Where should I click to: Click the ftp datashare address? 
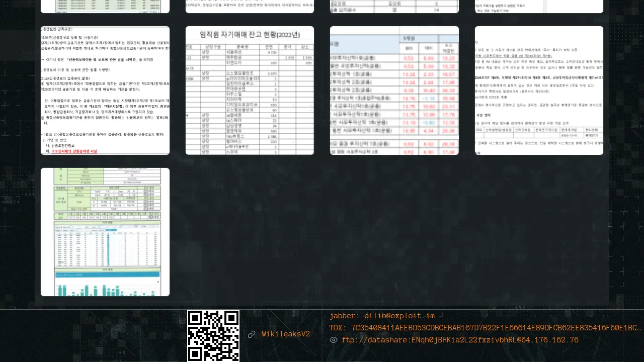click(460, 340)
